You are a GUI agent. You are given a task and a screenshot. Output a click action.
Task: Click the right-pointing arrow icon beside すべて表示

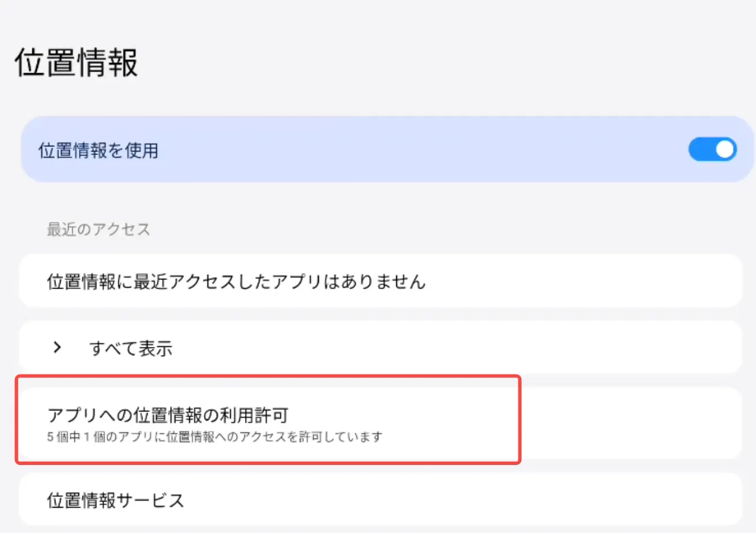click(x=57, y=347)
